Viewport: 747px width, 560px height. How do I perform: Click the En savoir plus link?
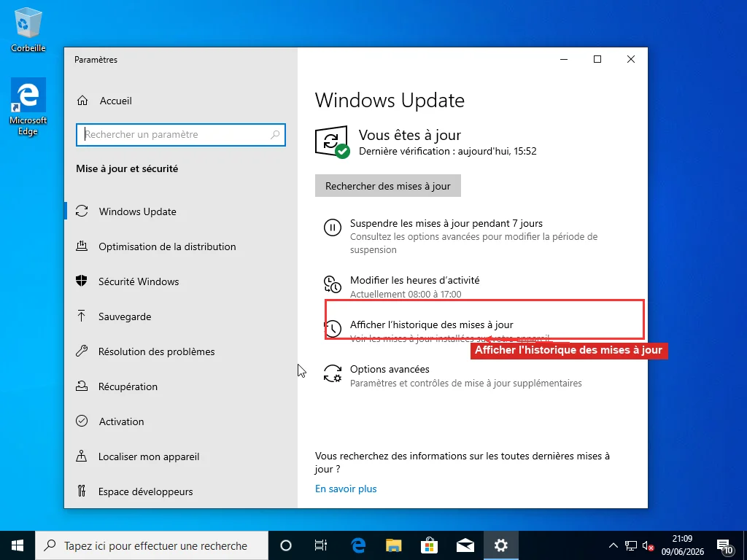pyautogui.click(x=346, y=489)
